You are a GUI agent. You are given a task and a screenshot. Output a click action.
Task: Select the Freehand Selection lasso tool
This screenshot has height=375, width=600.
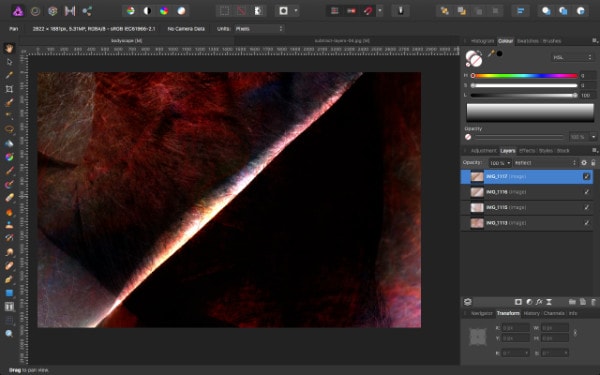[9, 129]
